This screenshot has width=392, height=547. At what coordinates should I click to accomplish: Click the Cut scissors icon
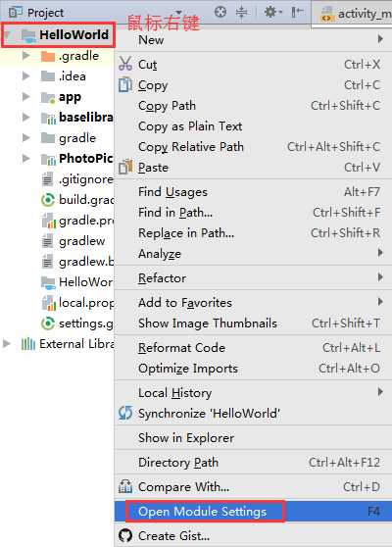coord(124,64)
